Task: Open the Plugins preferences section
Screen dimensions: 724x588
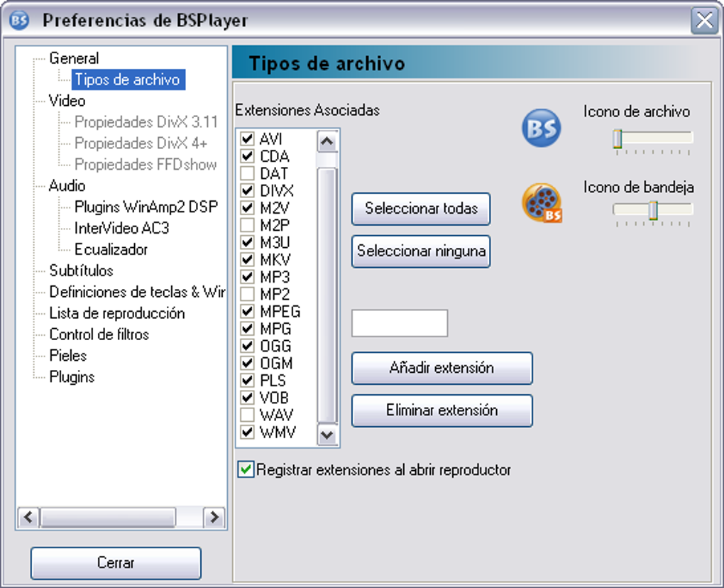Action: 72,377
